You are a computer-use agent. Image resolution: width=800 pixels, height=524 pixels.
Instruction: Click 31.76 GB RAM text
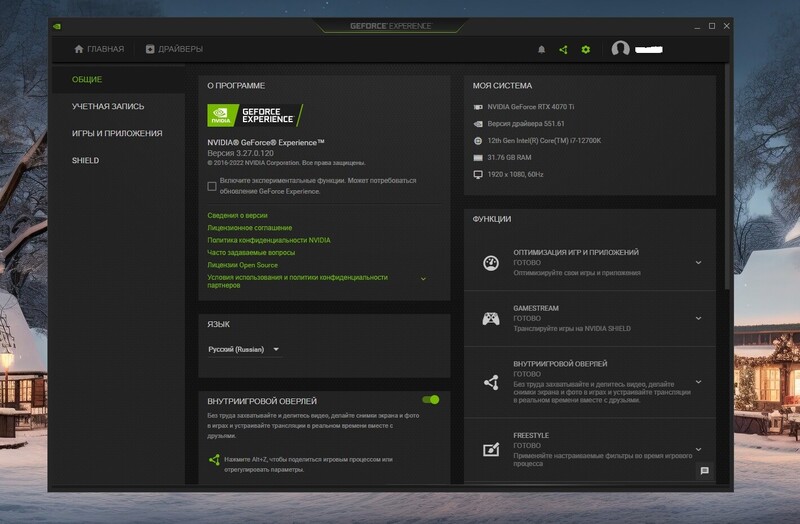pyautogui.click(x=509, y=158)
